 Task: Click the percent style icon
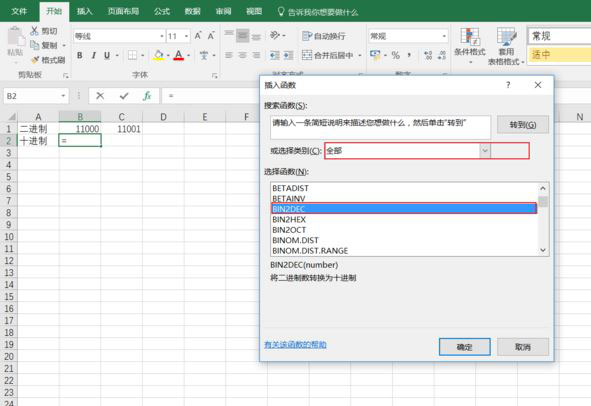pos(395,55)
